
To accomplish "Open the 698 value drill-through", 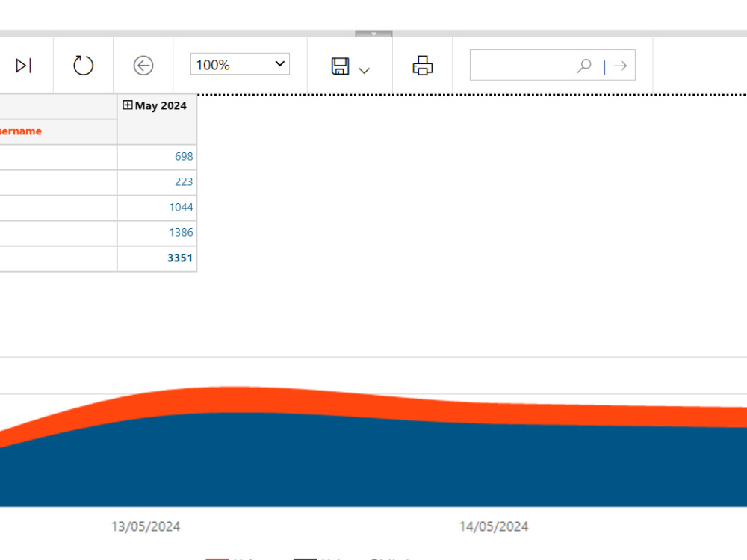I will point(184,156).
